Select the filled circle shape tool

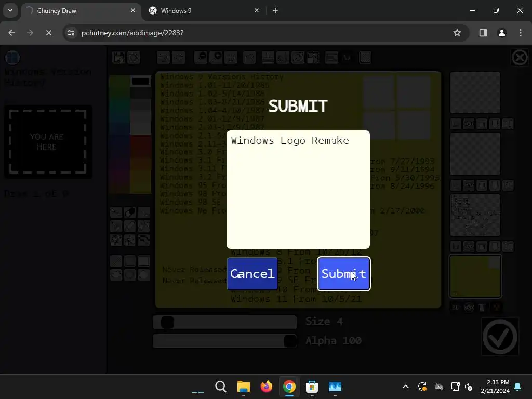coord(143,275)
